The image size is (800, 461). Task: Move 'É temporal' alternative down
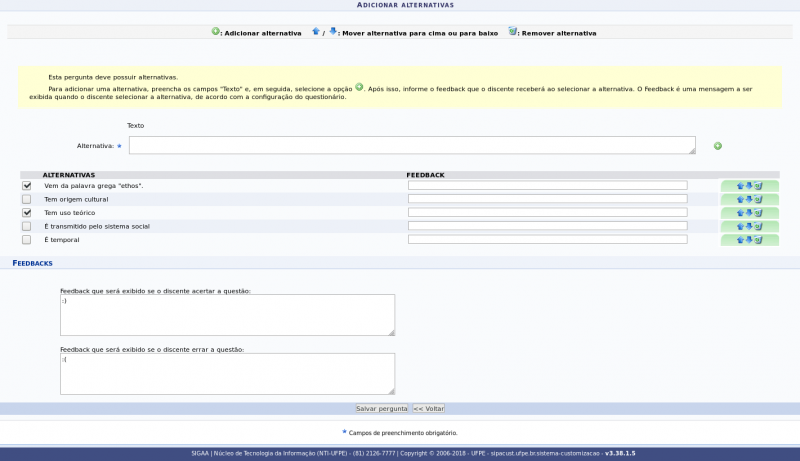pyautogui.click(x=749, y=240)
